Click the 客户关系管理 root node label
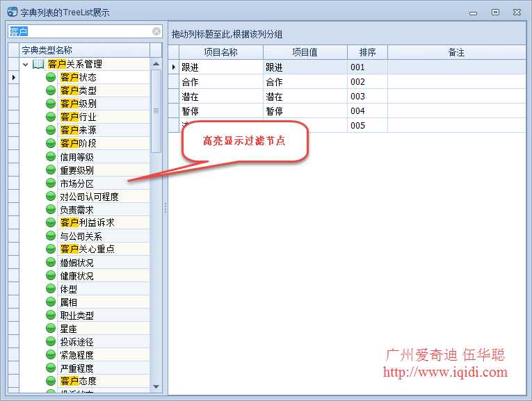The height and width of the screenshot is (401, 532). pos(74,64)
